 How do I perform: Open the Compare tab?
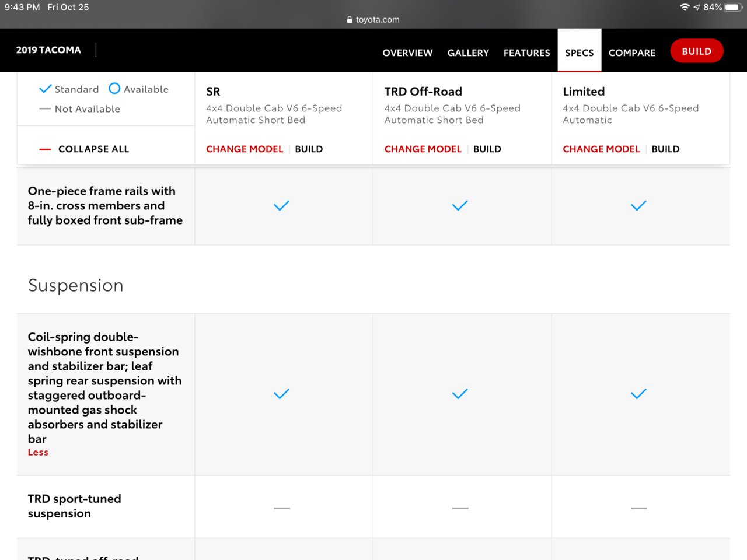[631, 52]
